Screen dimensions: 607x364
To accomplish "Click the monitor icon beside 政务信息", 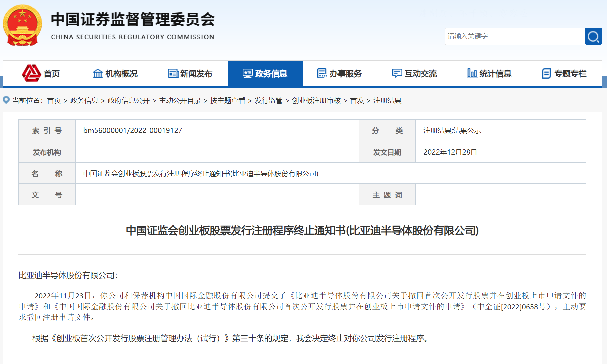I will [248, 73].
